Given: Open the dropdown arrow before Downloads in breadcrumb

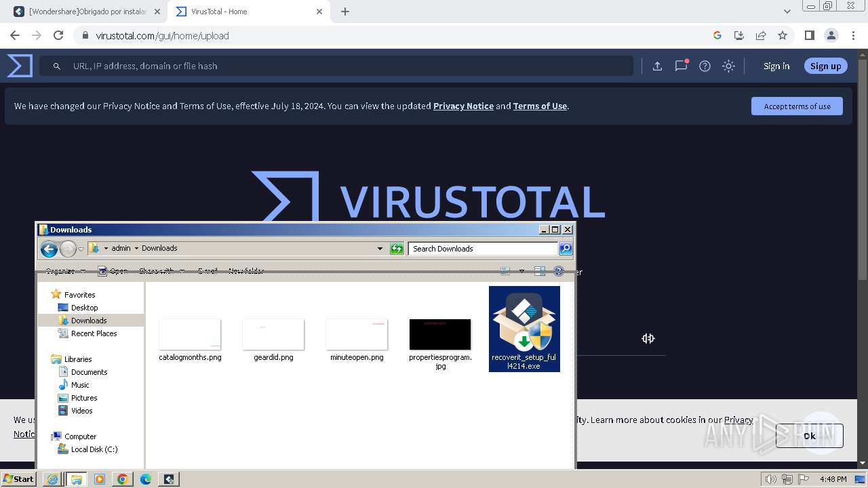Looking at the screenshot, I should coord(136,249).
